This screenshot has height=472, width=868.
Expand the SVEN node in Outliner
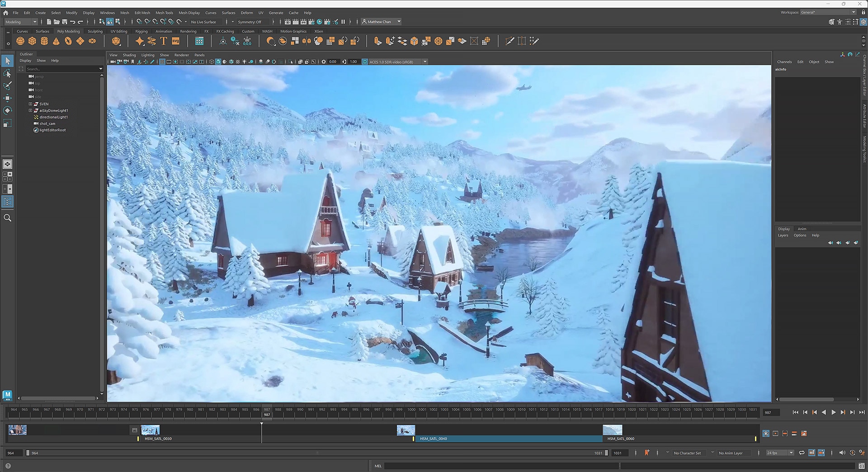[x=30, y=104]
